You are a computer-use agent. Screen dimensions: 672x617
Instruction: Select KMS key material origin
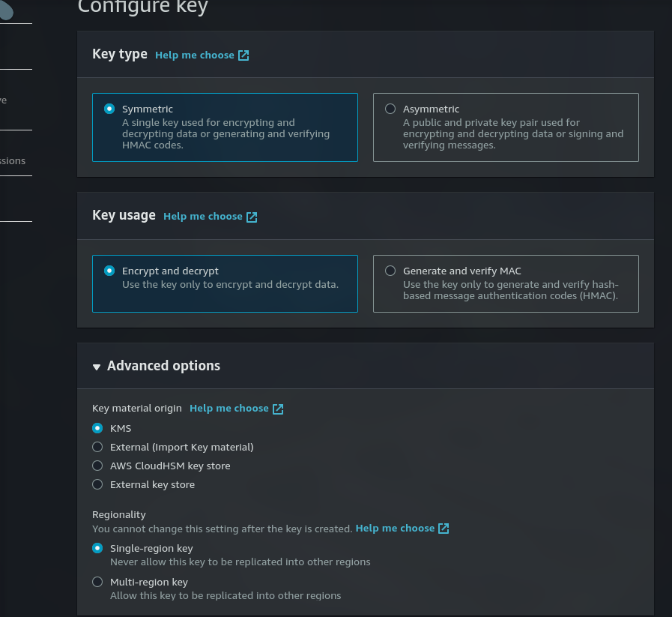[x=97, y=428]
